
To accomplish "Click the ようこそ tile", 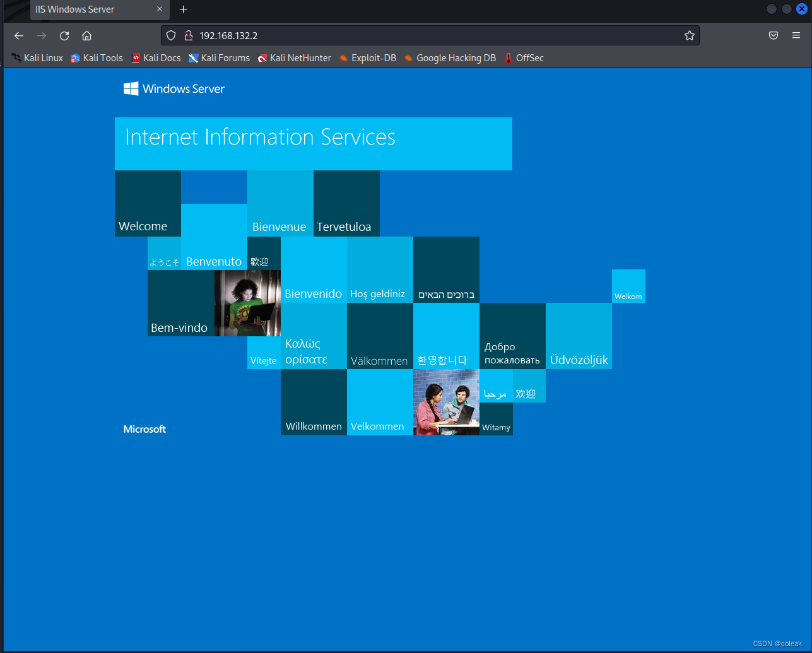I will (164, 253).
